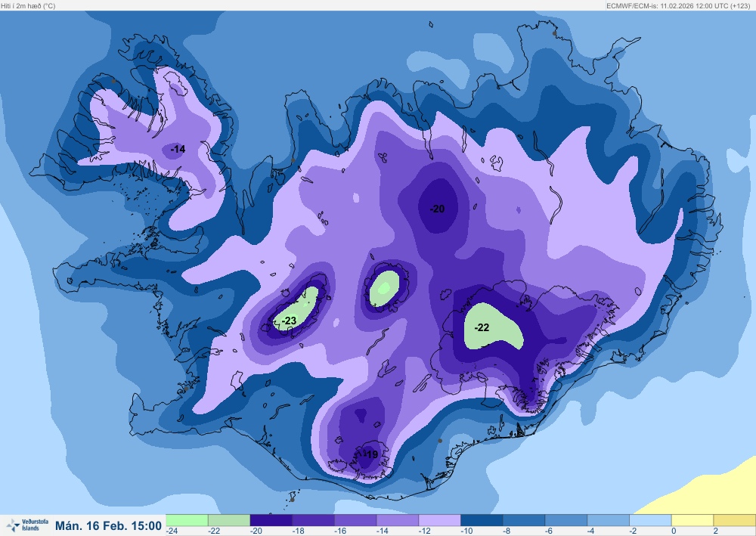The width and height of the screenshot is (756, 536).
Task: Click the legend tick label '2'
Action: click(x=715, y=531)
